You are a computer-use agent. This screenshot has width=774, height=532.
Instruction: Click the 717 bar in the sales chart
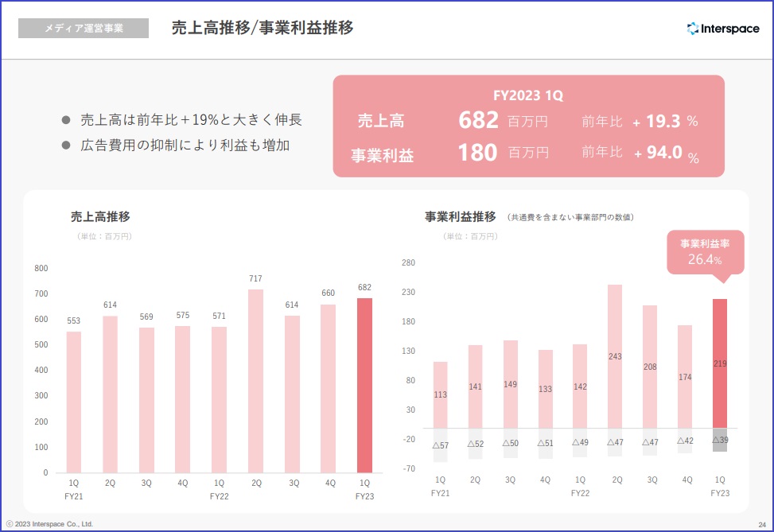[255, 382]
